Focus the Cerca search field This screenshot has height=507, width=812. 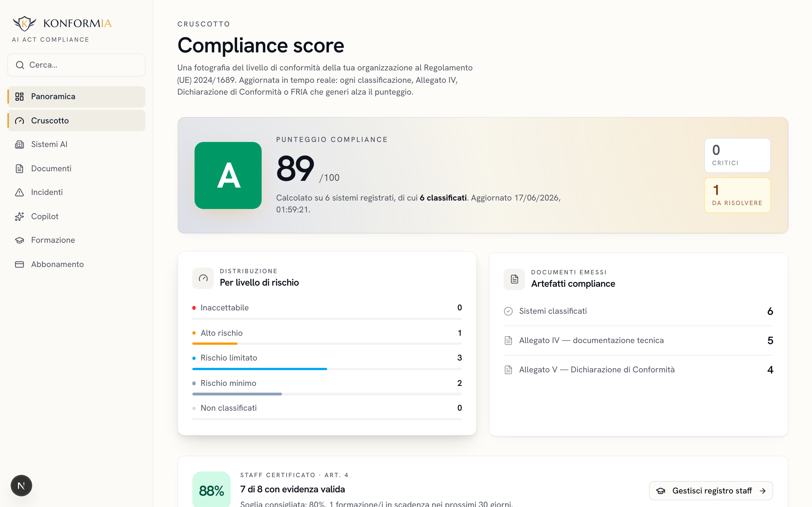[76, 65]
